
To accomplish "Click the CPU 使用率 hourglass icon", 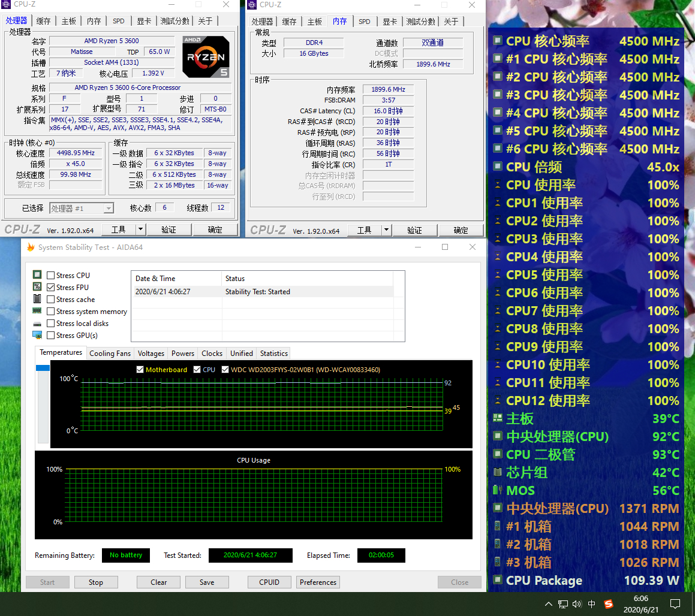I will (498, 185).
